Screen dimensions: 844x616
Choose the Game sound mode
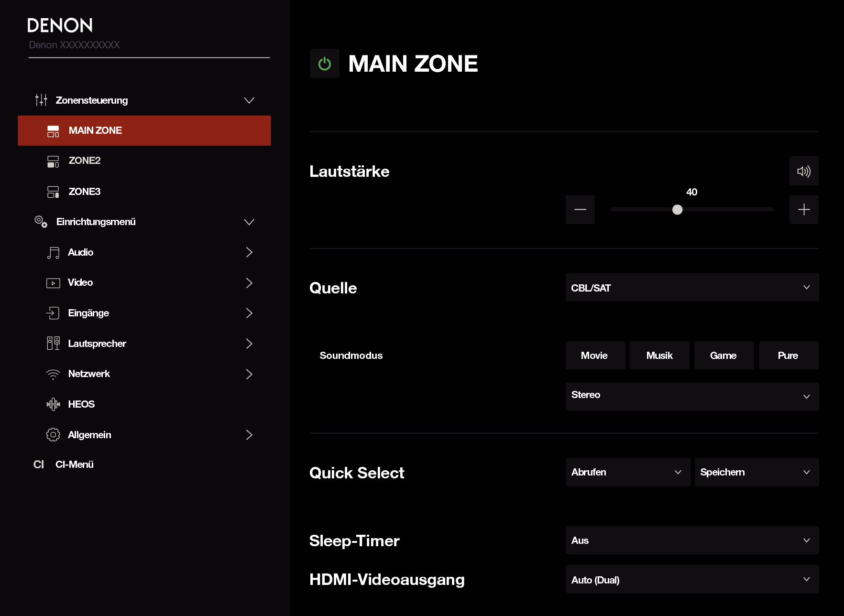pyautogui.click(x=723, y=356)
